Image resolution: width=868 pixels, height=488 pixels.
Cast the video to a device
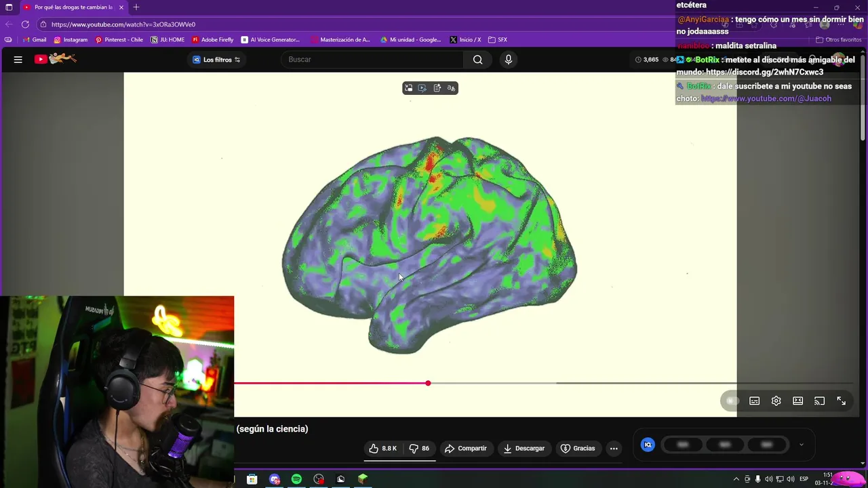tap(819, 401)
